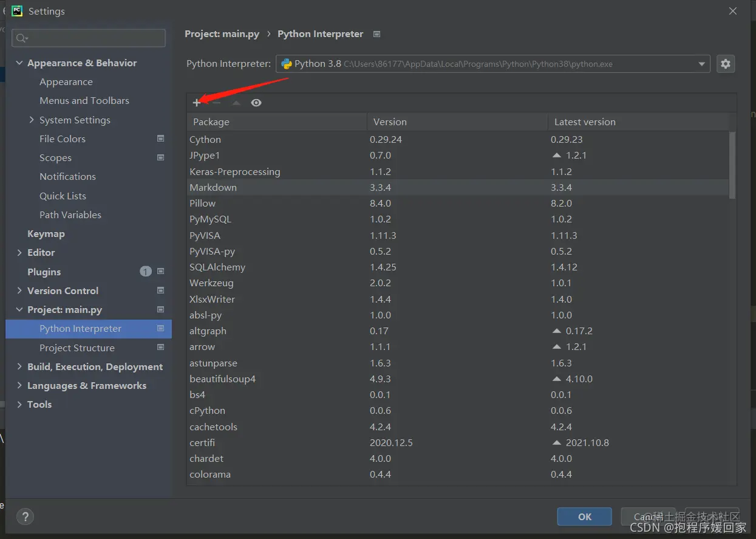Collapse the Appearance & Behavior section
The image size is (756, 539).
tap(19, 63)
